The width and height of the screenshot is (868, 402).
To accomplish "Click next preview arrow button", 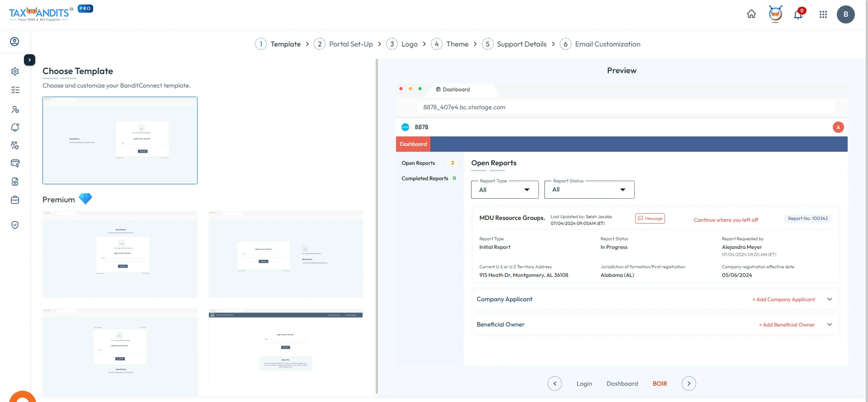I will tap(688, 383).
